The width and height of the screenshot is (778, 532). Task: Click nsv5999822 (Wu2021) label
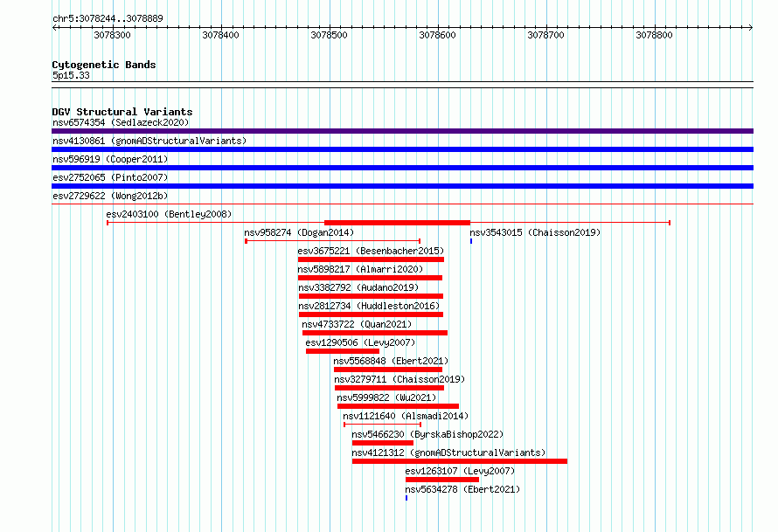(386, 397)
